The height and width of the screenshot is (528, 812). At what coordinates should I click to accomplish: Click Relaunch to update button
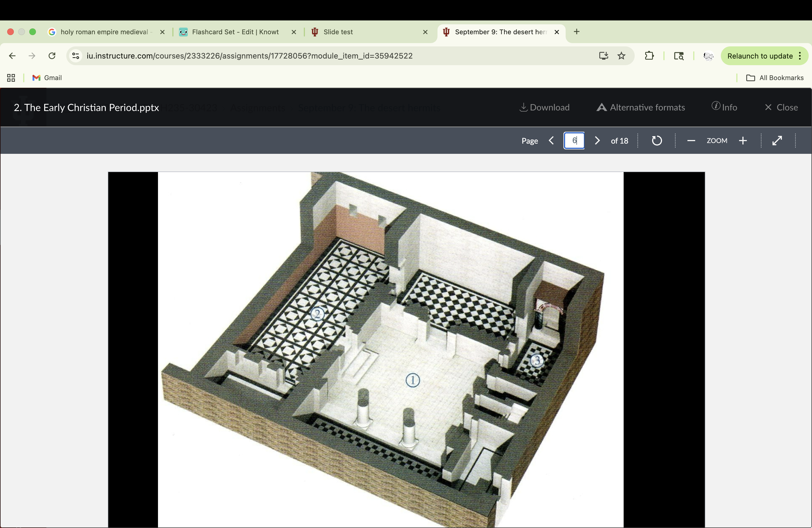pyautogui.click(x=760, y=56)
